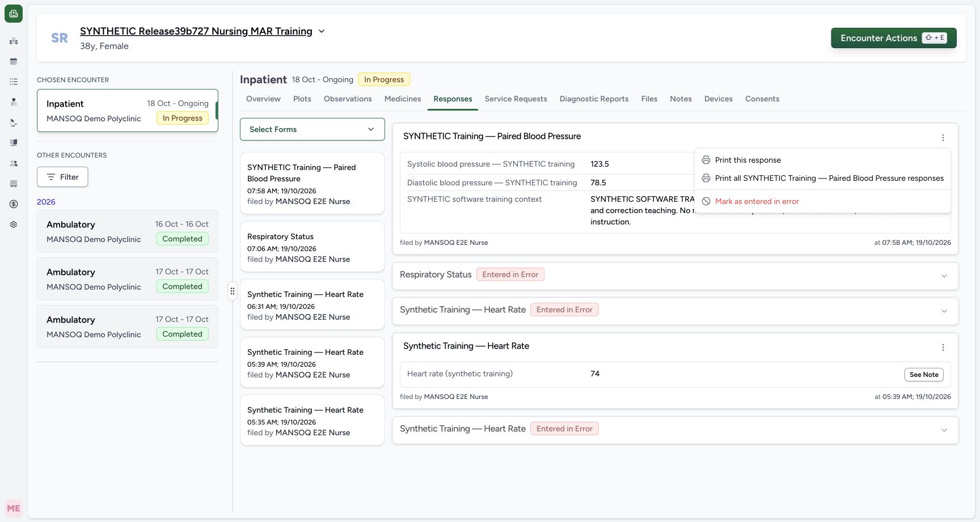Screen dimensions: 980x522
Task: Click the See Note button
Action: click(x=924, y=375)
